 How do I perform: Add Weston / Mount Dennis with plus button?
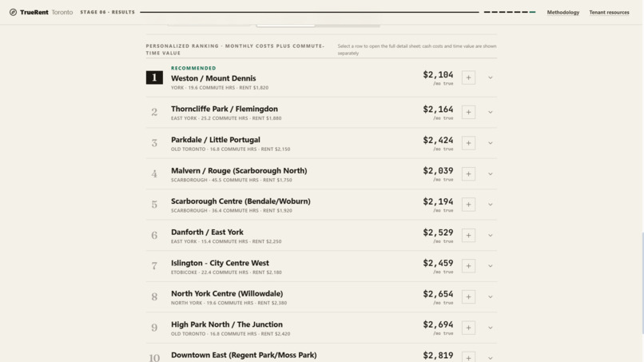point(468,78)
